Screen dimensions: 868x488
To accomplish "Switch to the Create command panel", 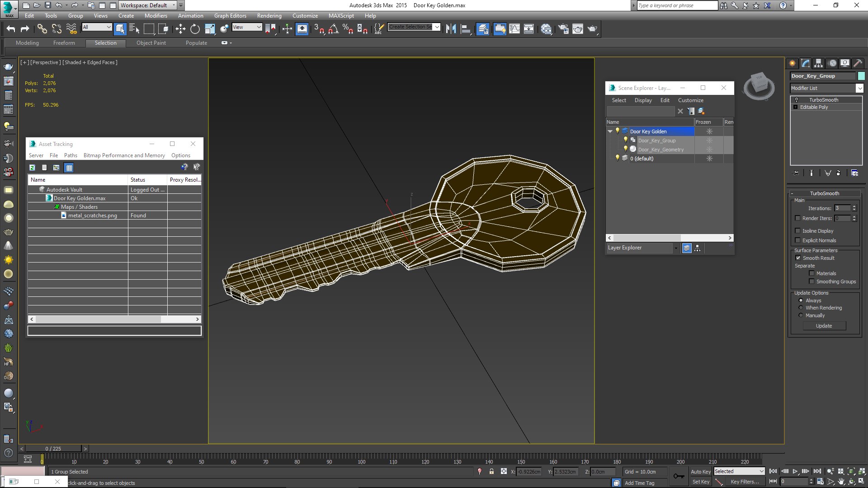I will click(x=793, y=63).
